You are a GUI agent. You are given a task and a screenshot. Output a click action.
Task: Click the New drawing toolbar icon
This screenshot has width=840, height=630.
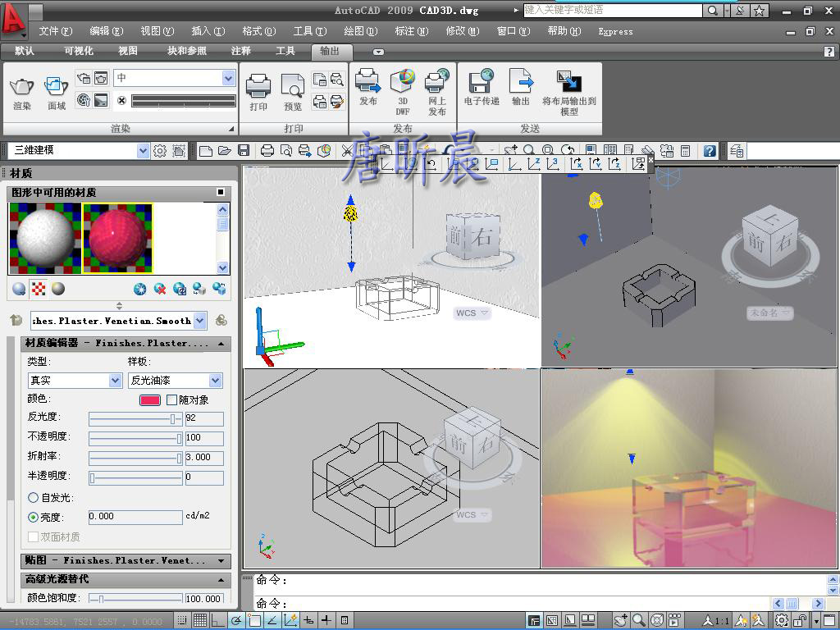coord(206,151)
